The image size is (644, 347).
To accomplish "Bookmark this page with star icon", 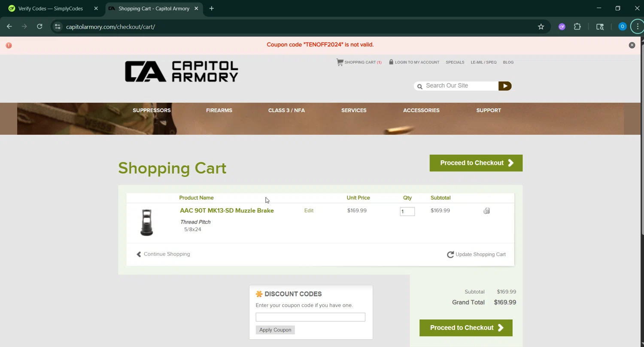I will pos(541,27).
